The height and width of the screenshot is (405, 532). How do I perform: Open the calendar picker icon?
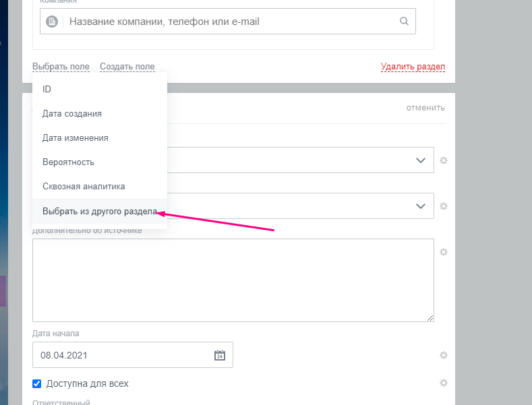pyautogui.click(x=220, y=355)
